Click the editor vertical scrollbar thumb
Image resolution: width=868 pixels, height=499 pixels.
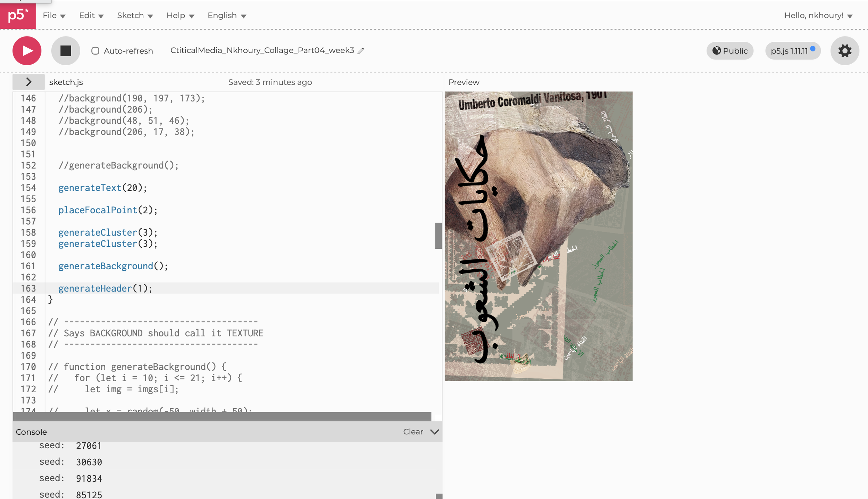point(438,236)
